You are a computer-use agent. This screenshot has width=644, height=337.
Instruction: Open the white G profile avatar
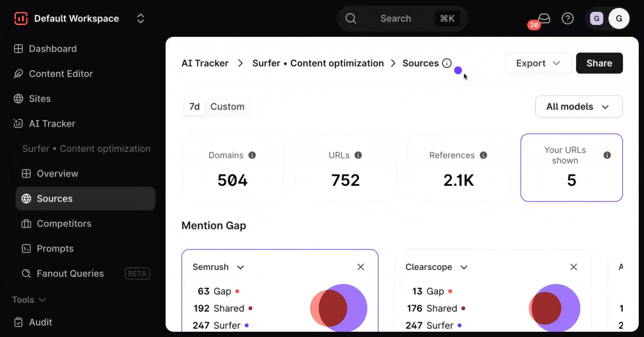click(619, 18)
